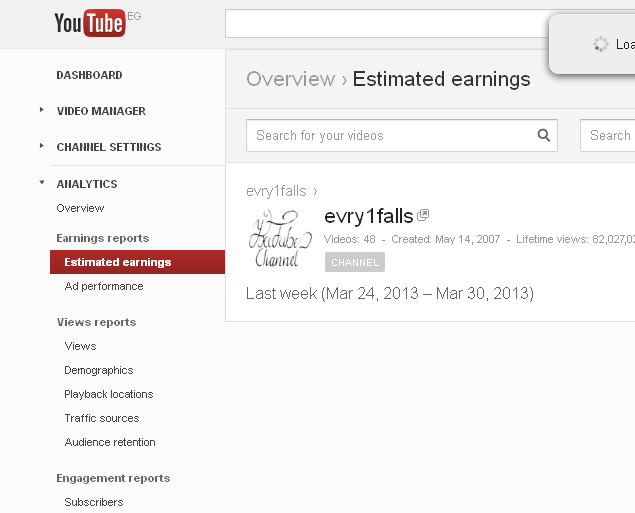Click the Overview breadcrumb link
Viewport: 635px width, 513px height.
pyautogui.click(x=291, y=79)
